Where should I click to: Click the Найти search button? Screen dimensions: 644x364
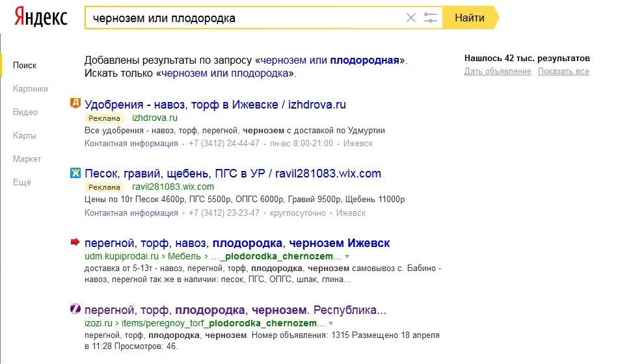coord(470,18)
